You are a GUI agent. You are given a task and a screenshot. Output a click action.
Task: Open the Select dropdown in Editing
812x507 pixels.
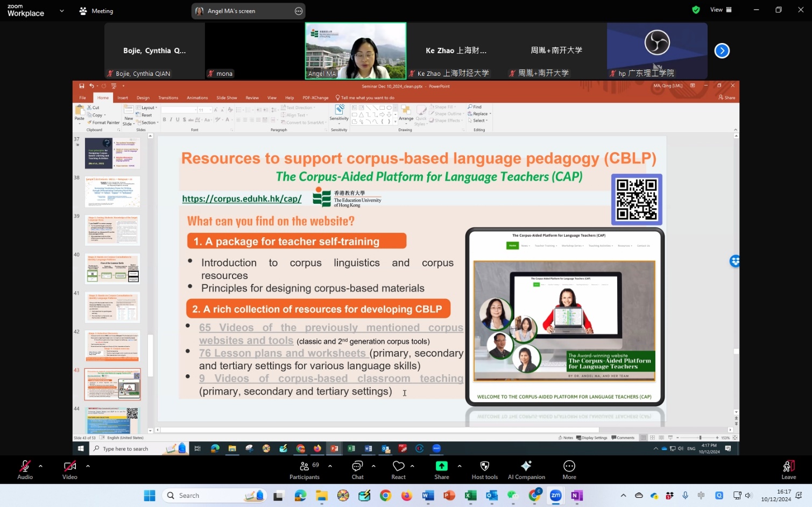tap(478, 120)
